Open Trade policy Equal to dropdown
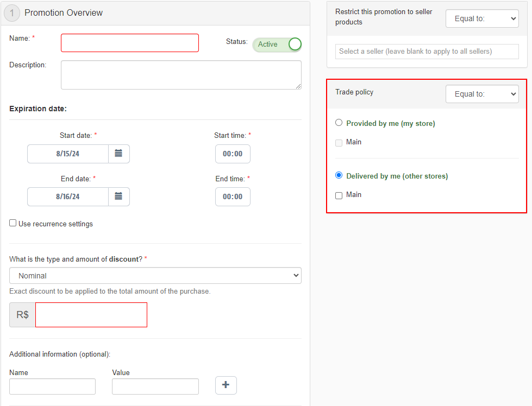 (482, 94)
